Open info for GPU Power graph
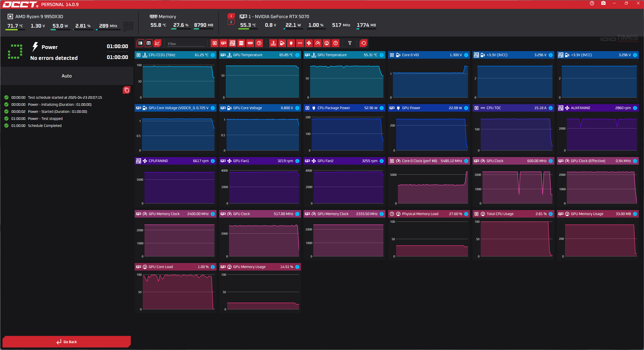The width and height of the screenshot is (644, 350). (466, 108)
